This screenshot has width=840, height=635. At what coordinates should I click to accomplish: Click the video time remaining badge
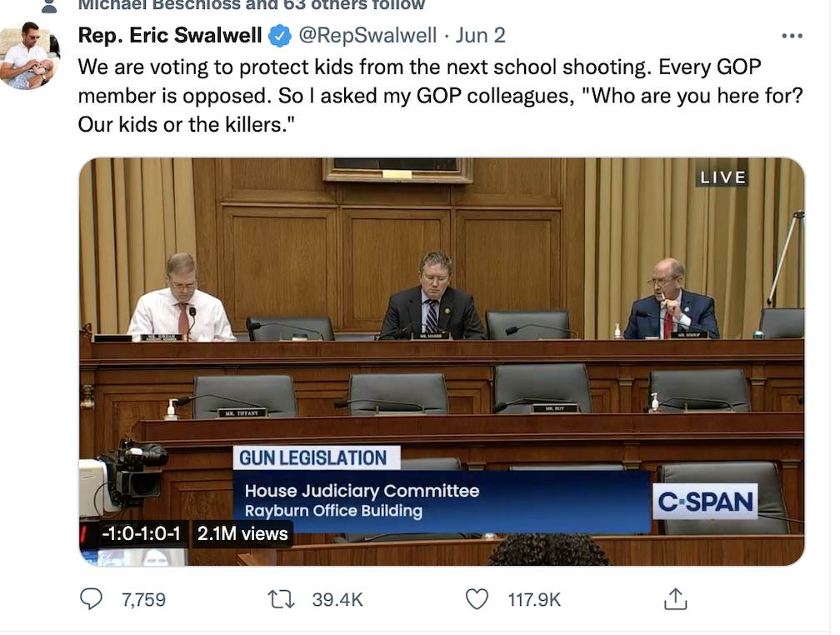(x=140, y=534)
